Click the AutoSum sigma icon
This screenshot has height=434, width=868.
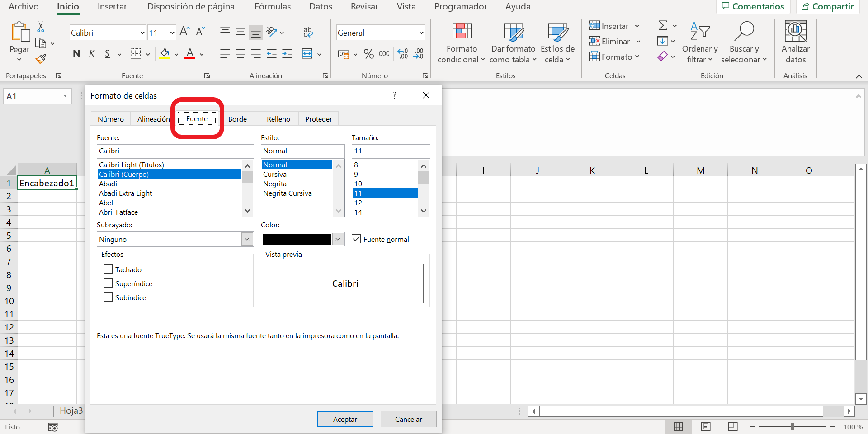coord(663,26)
